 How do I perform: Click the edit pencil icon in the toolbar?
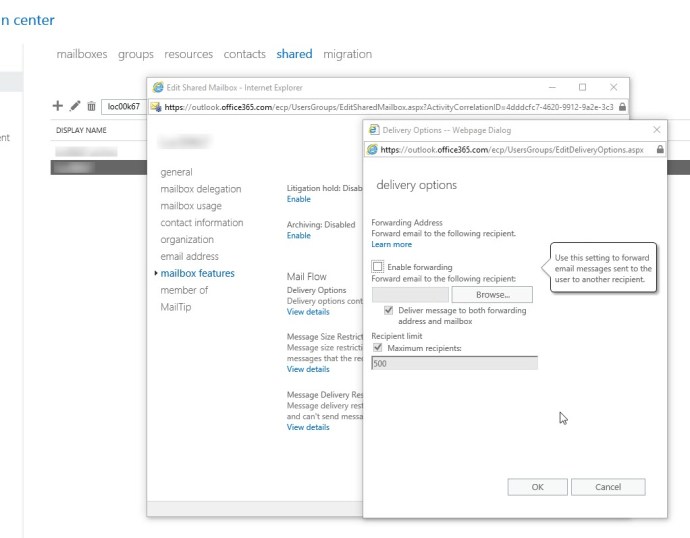coord(75,106)
